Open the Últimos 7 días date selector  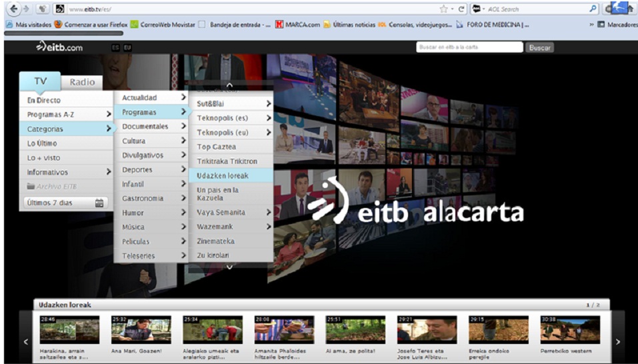tap(65, 203)
